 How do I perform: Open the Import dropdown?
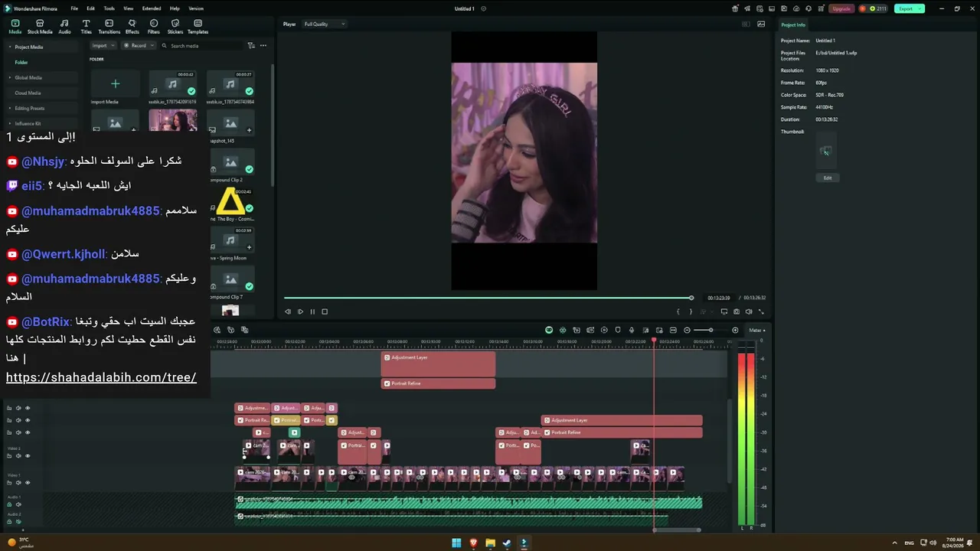(x=103, y=46)
